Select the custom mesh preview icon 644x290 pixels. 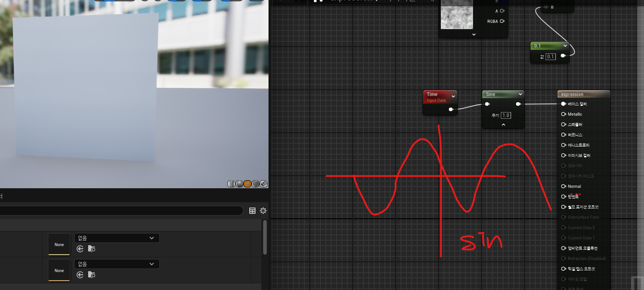(x=264, y=183)
